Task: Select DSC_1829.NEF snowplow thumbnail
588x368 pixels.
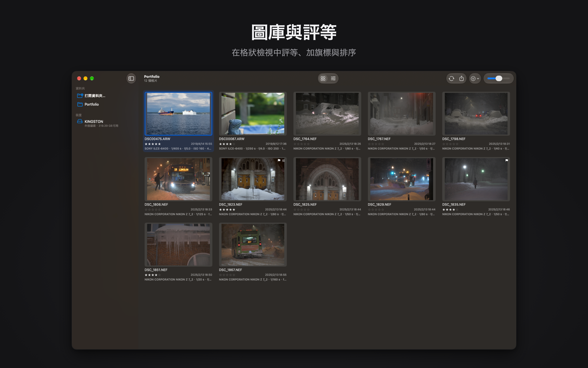Action: [x=401, y=179]
